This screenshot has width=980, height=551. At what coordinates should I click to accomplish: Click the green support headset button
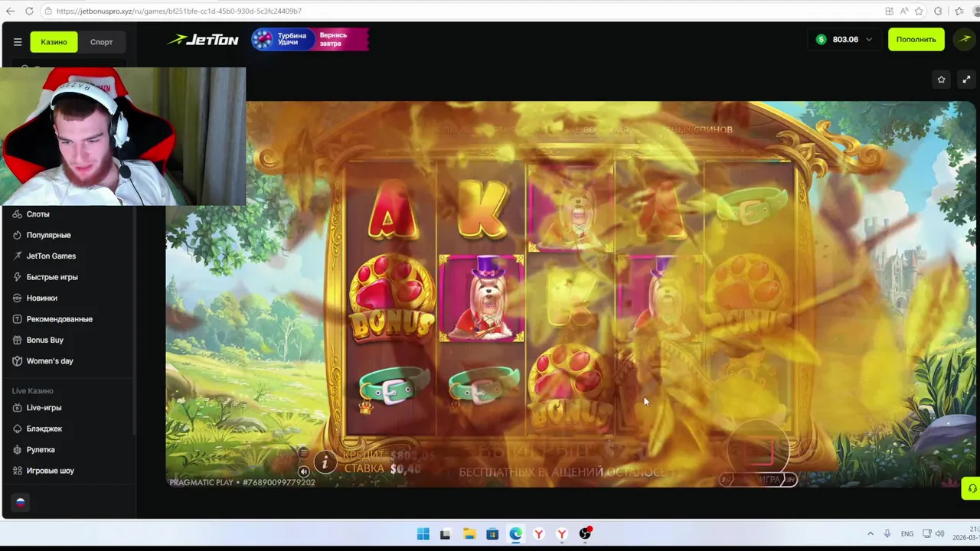coord(972,488)
